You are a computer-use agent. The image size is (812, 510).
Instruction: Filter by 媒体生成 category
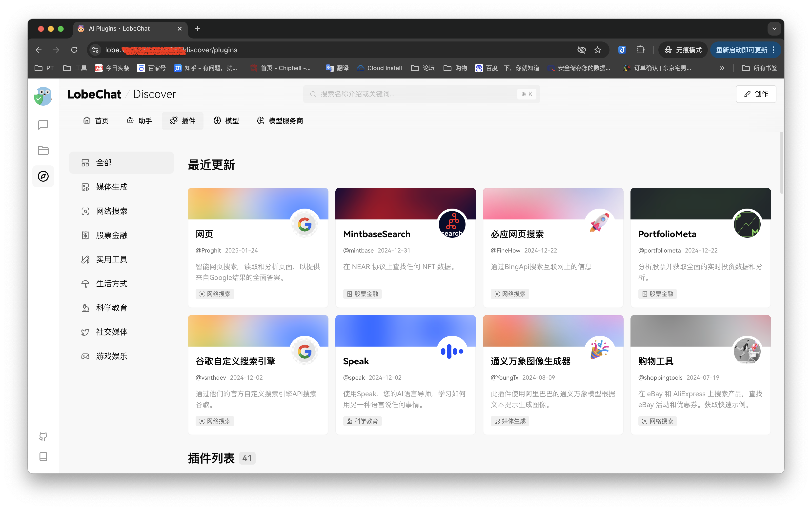pyautogui.click(x=122, y=187)
